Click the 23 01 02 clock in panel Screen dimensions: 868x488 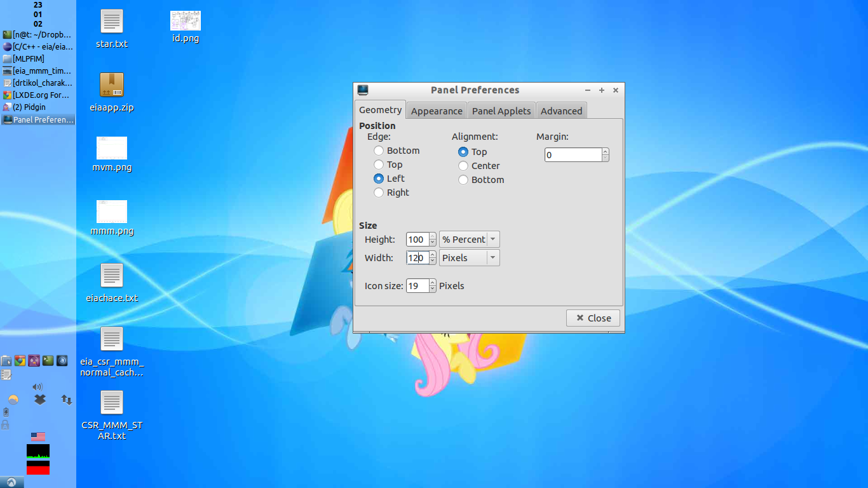(x=38, y=14)
